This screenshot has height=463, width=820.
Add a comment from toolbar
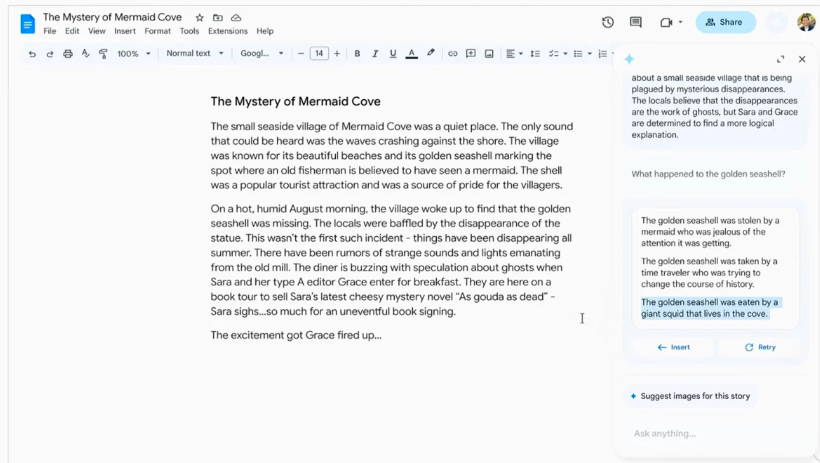pyautogui.click(x=471, y=53)
